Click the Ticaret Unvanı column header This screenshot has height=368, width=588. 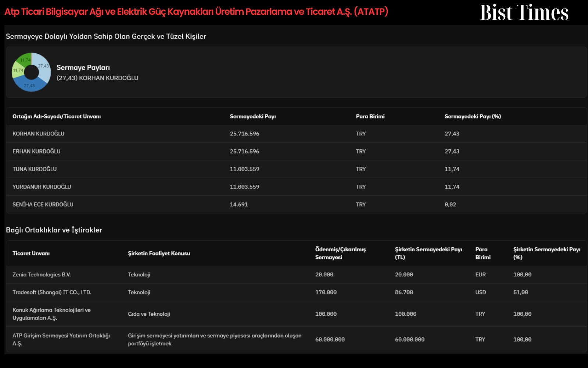click(31, 253)
